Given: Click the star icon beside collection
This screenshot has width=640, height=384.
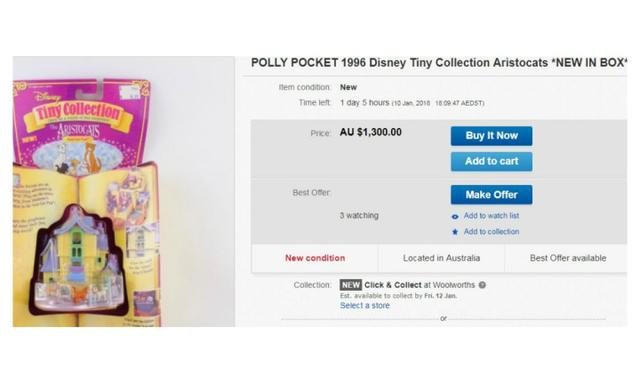Looking at the screenshot, I should tap(455, 232).
